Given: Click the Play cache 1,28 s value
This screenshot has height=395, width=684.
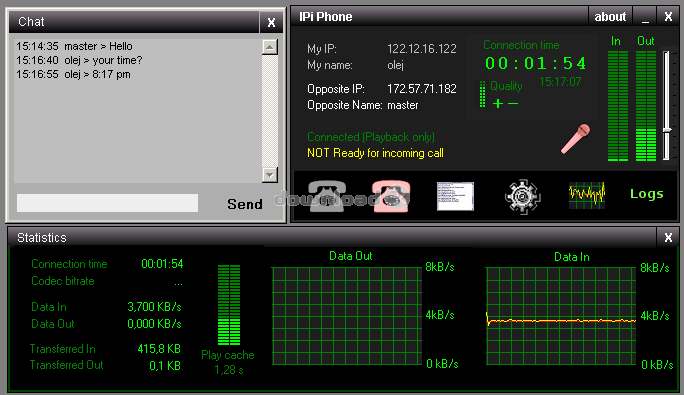Looking at the screenshot, I should coord(229,370).
